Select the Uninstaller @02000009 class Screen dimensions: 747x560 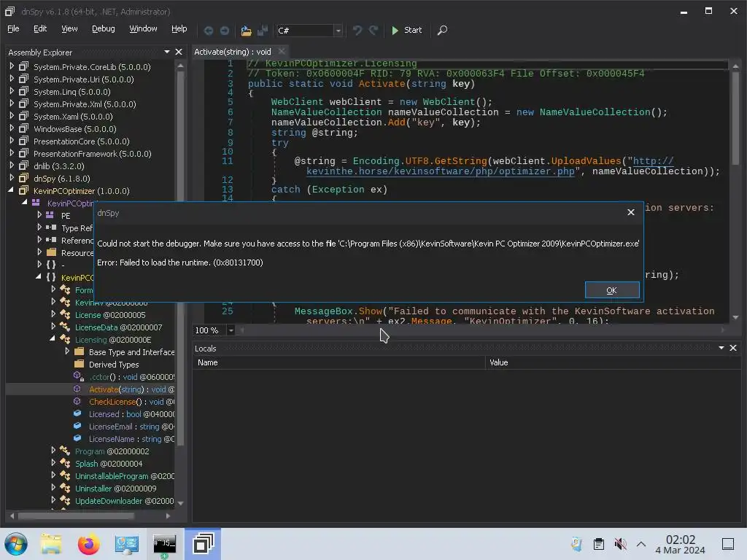pyautogui.click(x=116, y=488)
